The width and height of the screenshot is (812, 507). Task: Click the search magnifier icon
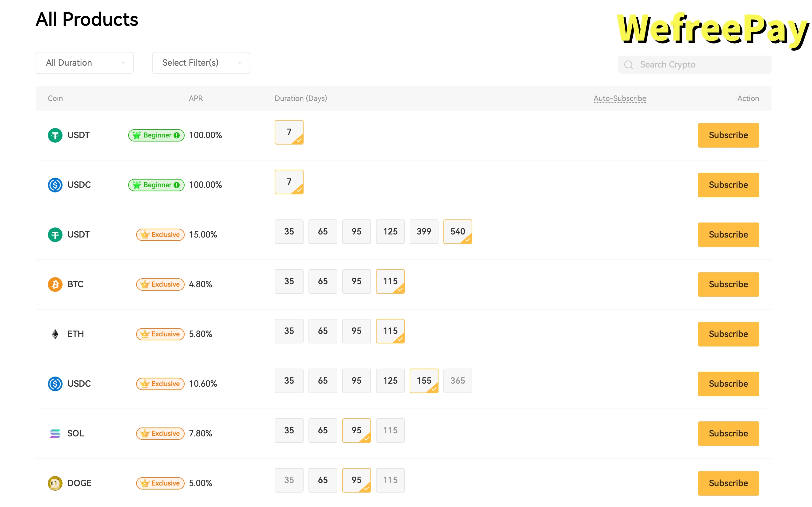[629, 65]
